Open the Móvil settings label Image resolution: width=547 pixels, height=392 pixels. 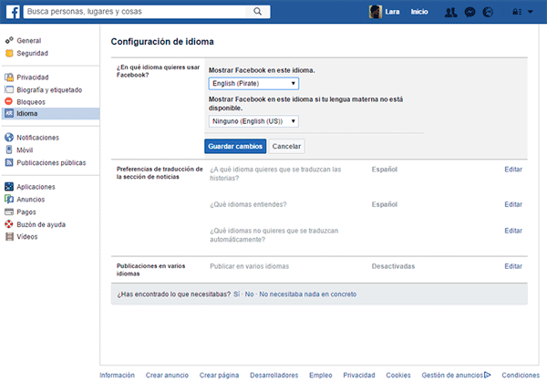(25, 150)
